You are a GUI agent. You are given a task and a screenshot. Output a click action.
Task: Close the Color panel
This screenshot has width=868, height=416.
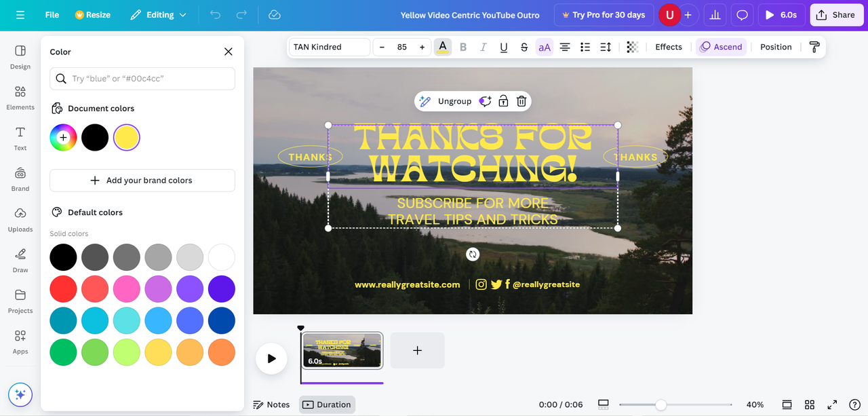tap(229, 52)
